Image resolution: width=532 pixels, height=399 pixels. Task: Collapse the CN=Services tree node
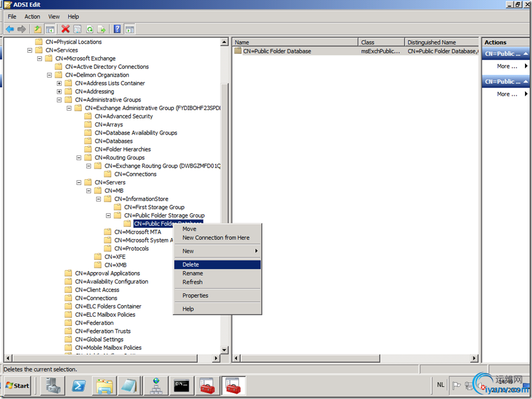coord(30,50)
